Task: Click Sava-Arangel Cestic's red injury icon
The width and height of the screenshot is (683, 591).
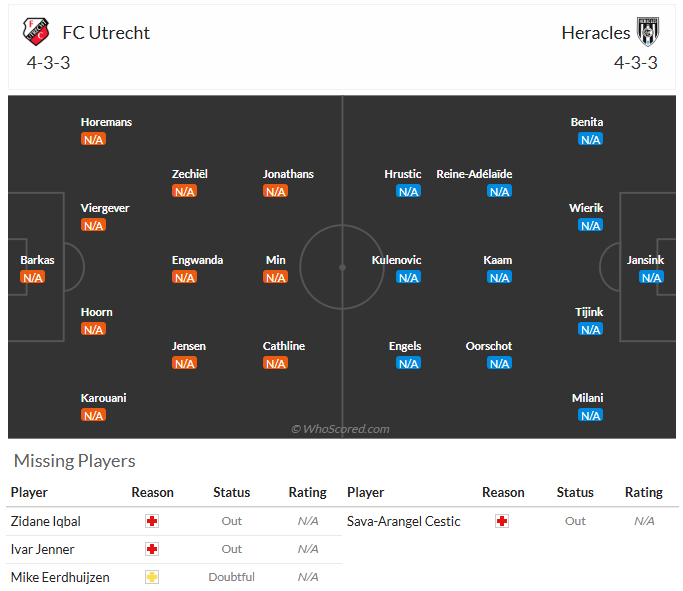Action: (x=502, y=521)
